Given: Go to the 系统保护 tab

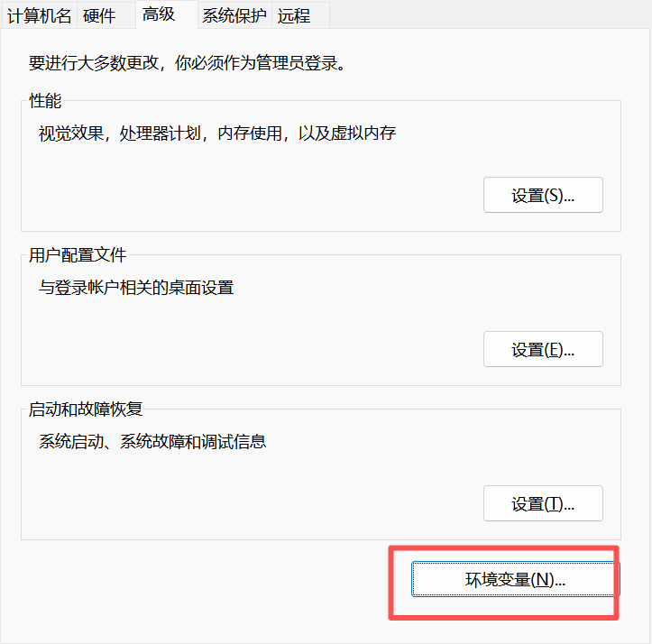Looking at the screenshot, I should click(234, 15).
